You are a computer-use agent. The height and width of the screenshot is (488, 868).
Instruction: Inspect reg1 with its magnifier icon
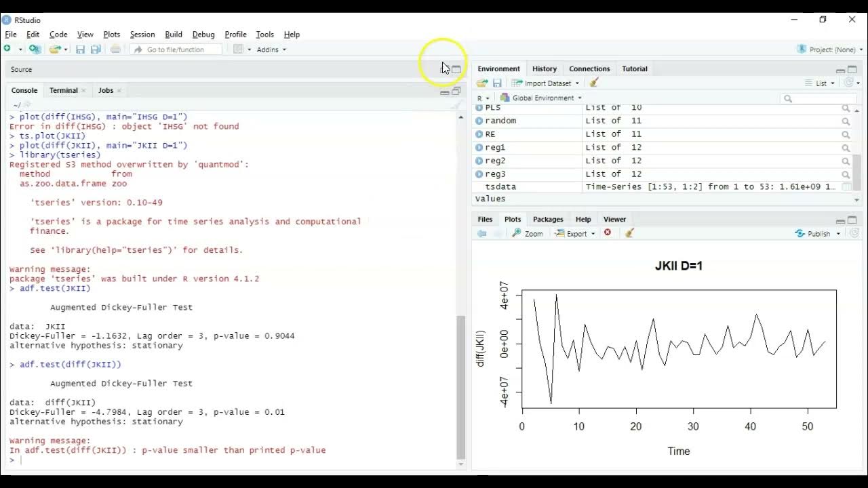coord(846,148)
